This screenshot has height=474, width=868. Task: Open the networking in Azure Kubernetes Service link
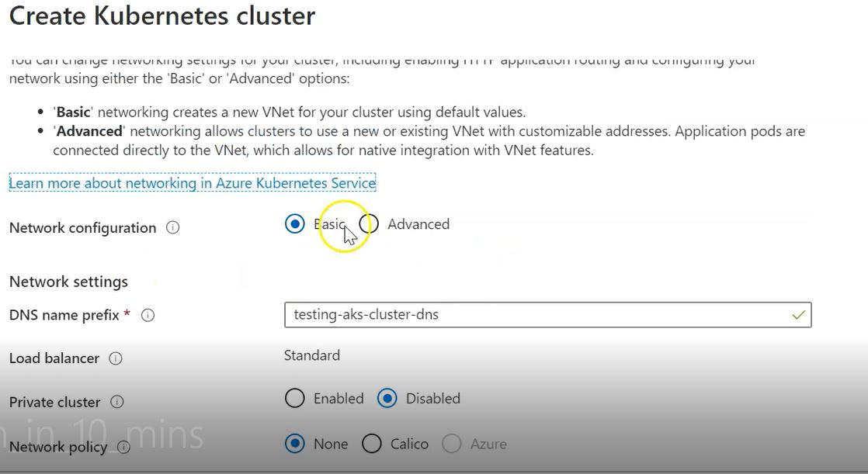coord(191,182)
